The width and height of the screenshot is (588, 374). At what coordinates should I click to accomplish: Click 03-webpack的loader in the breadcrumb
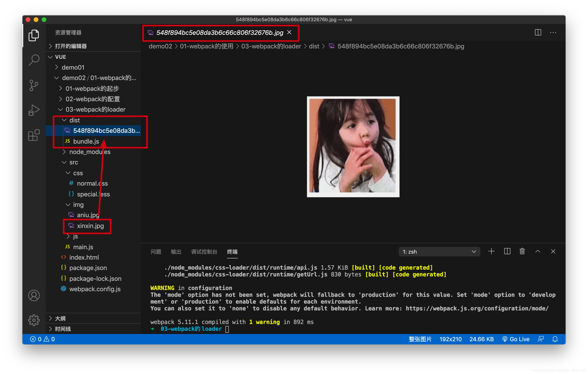[271, 46]
